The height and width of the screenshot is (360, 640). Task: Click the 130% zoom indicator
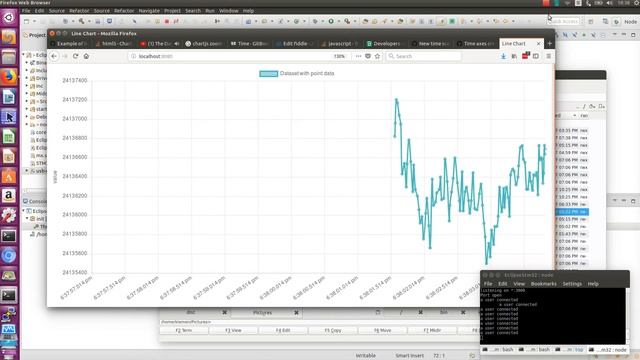point(339,56)
